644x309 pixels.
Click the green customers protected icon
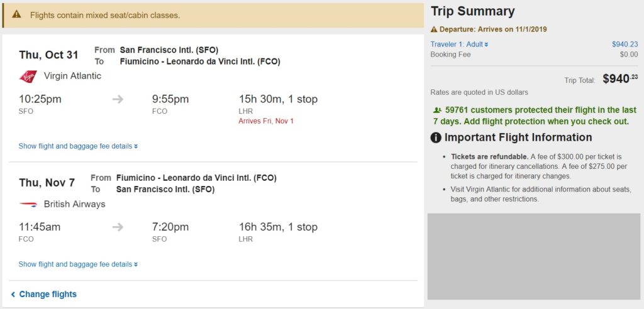point(437,109)
